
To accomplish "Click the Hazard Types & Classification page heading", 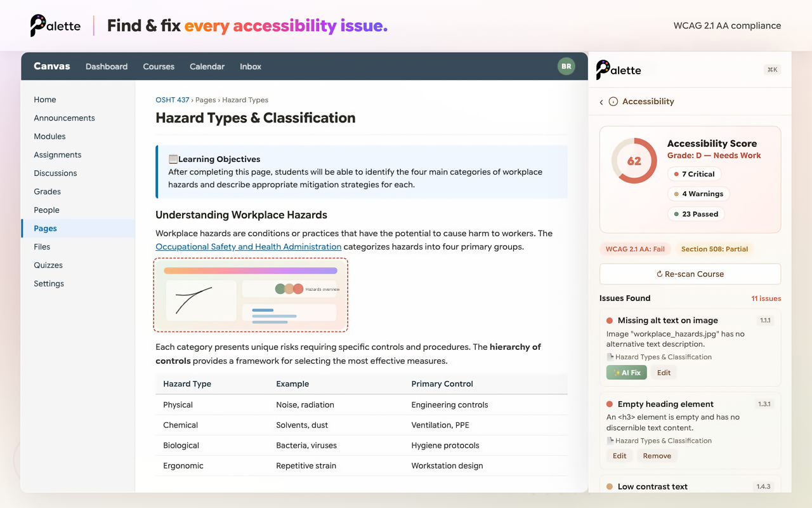I will coord(255,118).
